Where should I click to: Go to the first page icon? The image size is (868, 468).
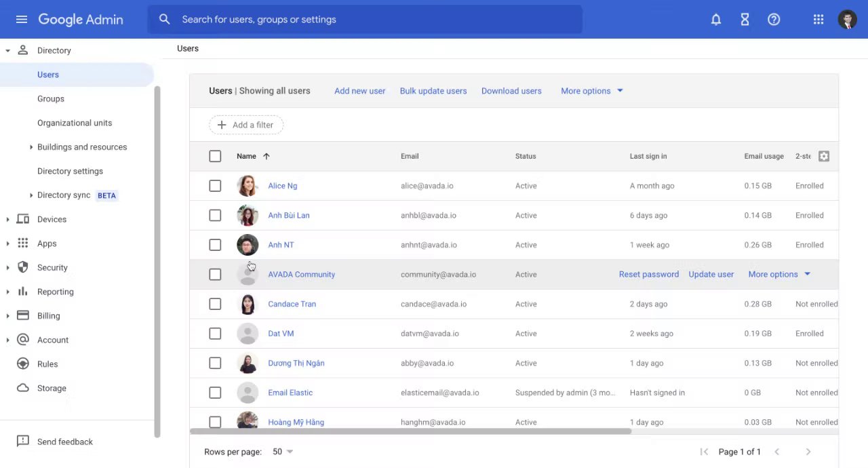[x=704, y=452]
